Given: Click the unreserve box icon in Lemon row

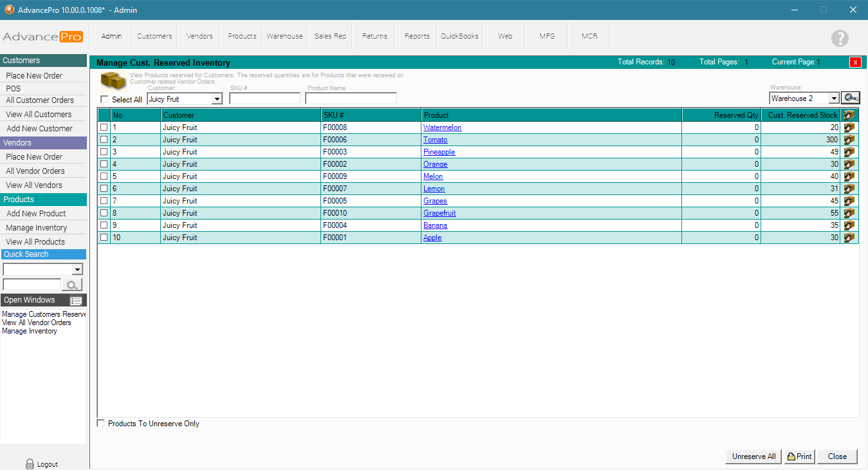Looking at the screenshot, I should pos(849,189).
